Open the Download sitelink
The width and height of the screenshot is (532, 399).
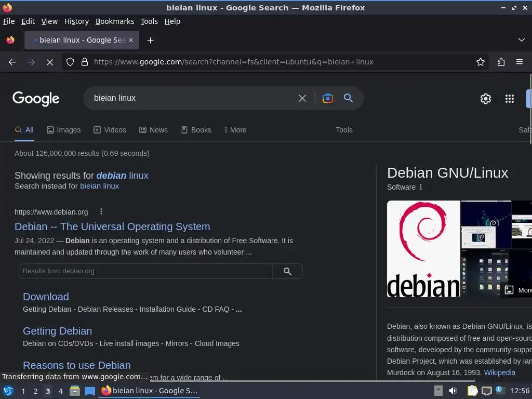click(x=46, y=297)
